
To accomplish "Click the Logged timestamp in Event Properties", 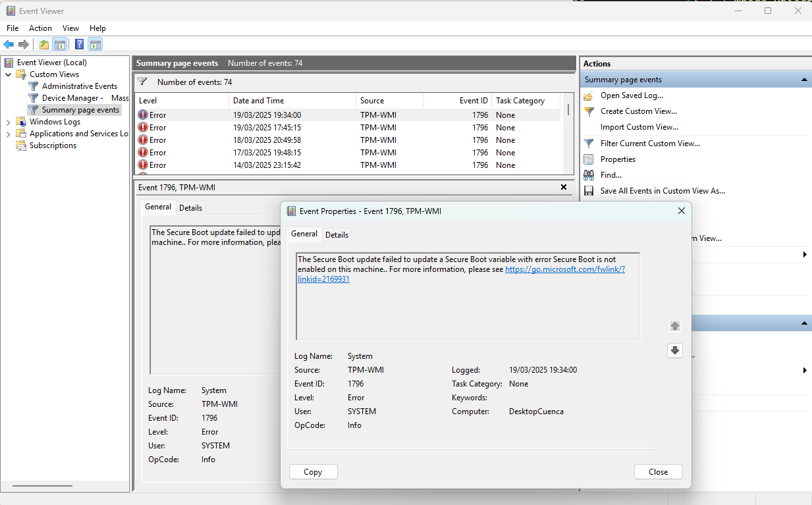I will (x=543, y=370).
